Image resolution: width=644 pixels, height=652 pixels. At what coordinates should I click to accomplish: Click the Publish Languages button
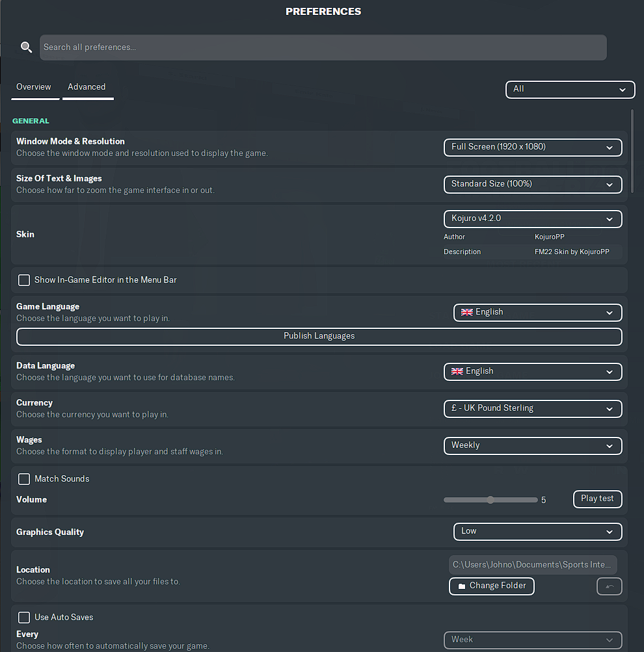click(319, 336)
